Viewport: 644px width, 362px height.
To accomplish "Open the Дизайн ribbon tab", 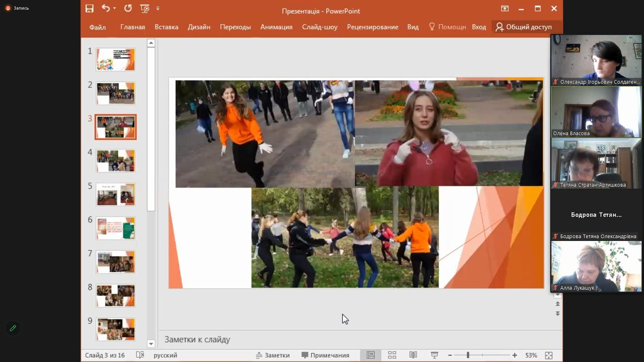I will coord(199,27).
